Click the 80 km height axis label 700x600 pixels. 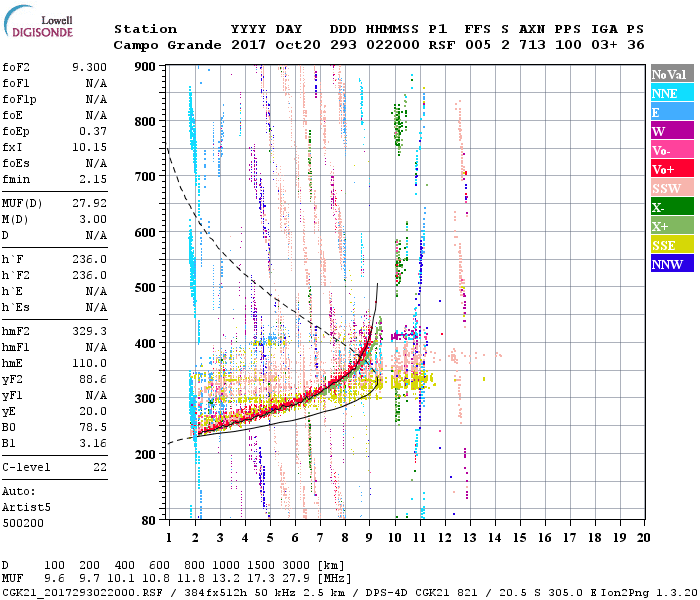coord(148,521)
